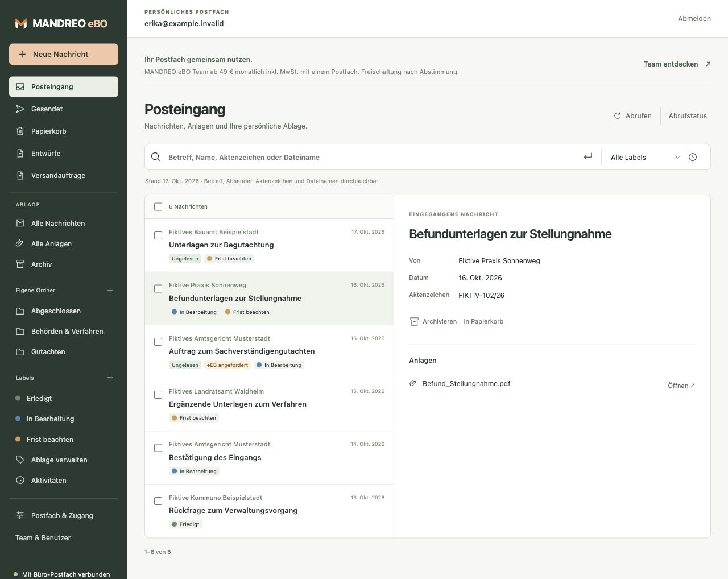This screenshot has height=579, width=728.
Task: Click the enter arrow icon in search bar
Action: tap(588, 157)
